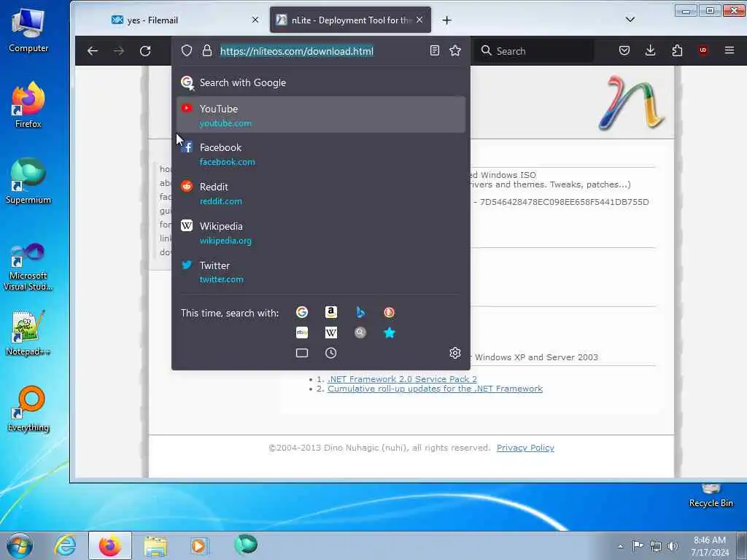Open Firefox desktop shortcut
Screen dimensions: 747x560
tap(28, 105)
